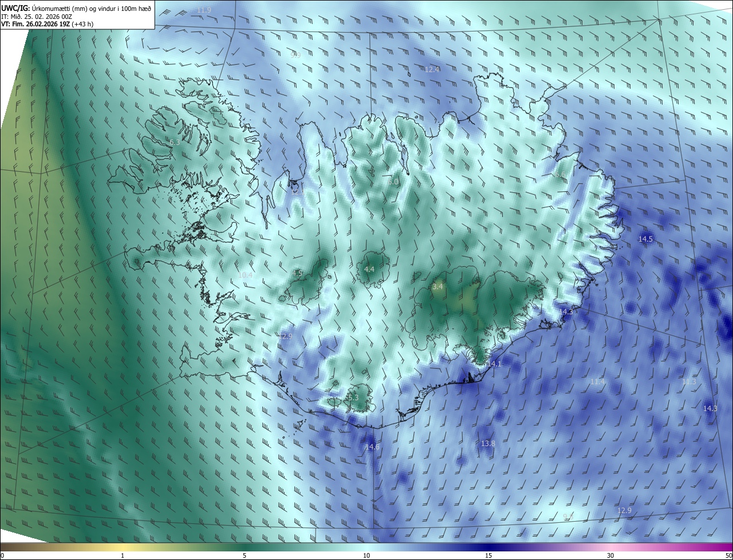Click the 12.4 value label off the north coast
This screenshot has height=560, width=733.
pos(432,69)
